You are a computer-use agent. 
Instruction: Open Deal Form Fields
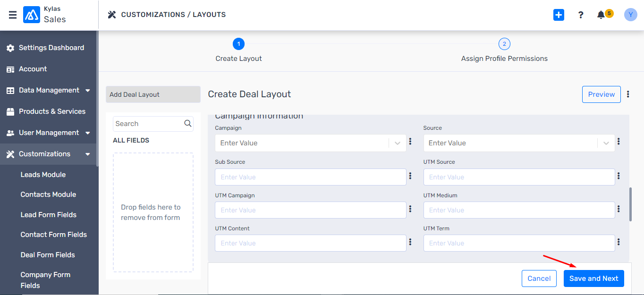pos(48,255)
